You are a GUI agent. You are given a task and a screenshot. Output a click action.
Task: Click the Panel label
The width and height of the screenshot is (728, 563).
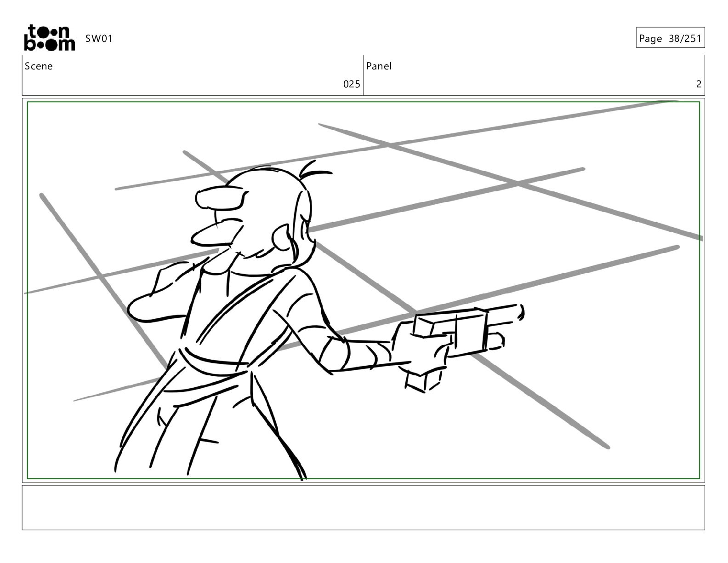[379, 66]
